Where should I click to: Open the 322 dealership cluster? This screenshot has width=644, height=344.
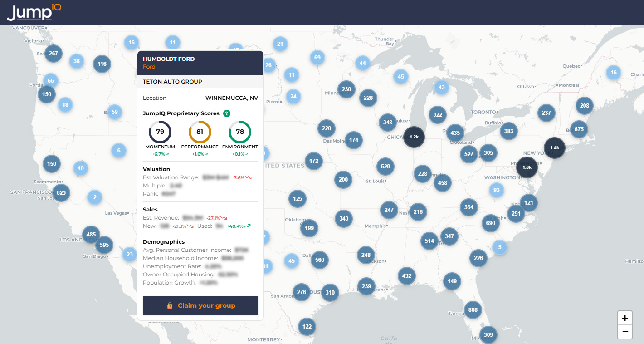pyautogui.click(x=438, y=115)
